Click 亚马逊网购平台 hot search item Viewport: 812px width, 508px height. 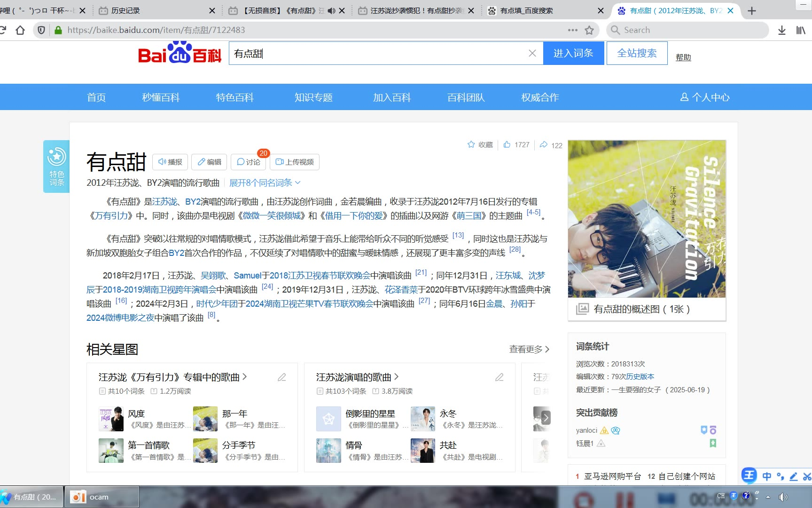pyautogui.click(x=612, y=476)
